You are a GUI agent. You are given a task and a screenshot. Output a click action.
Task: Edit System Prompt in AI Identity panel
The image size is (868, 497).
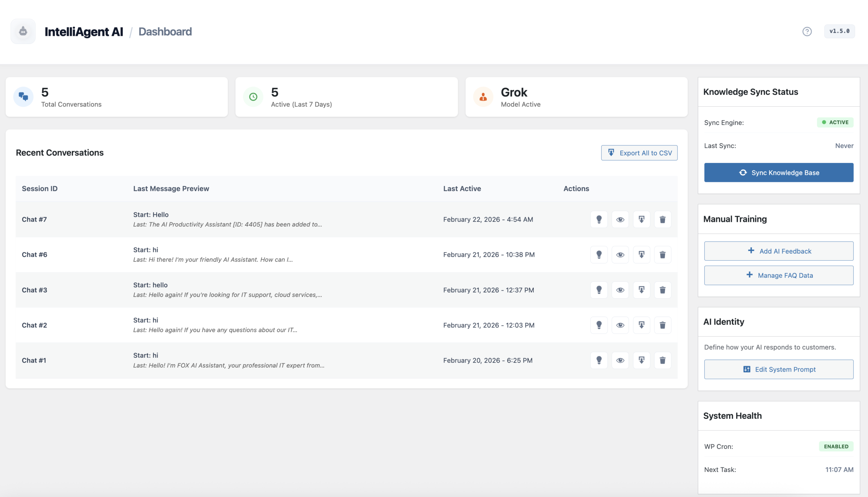tap(778, 369)
